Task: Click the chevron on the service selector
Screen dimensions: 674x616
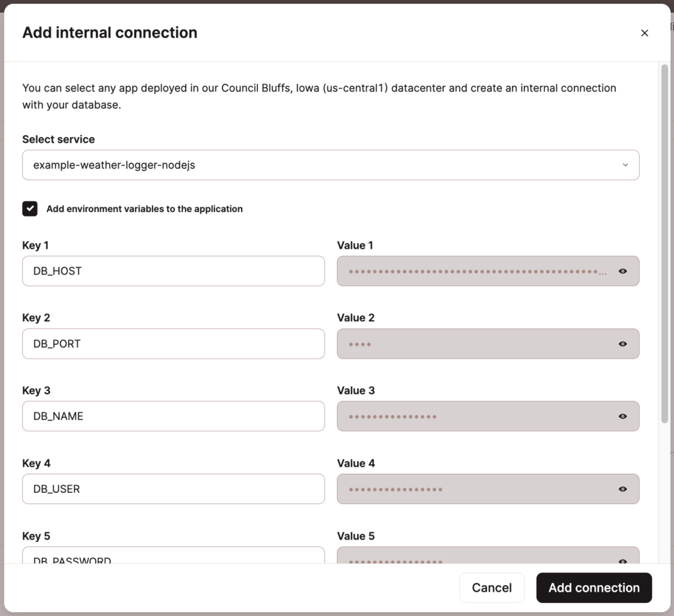Action: point(625,165)
